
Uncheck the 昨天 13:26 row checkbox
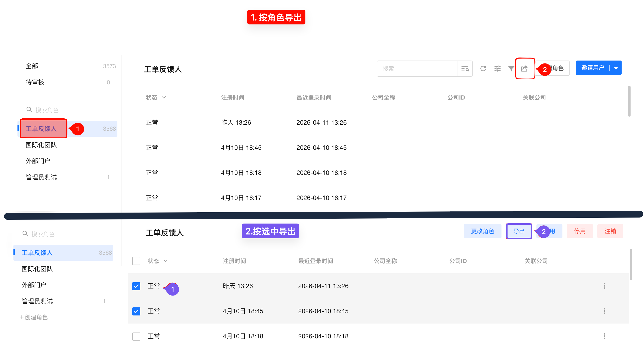pyautogui.click(x=136, y=286)
